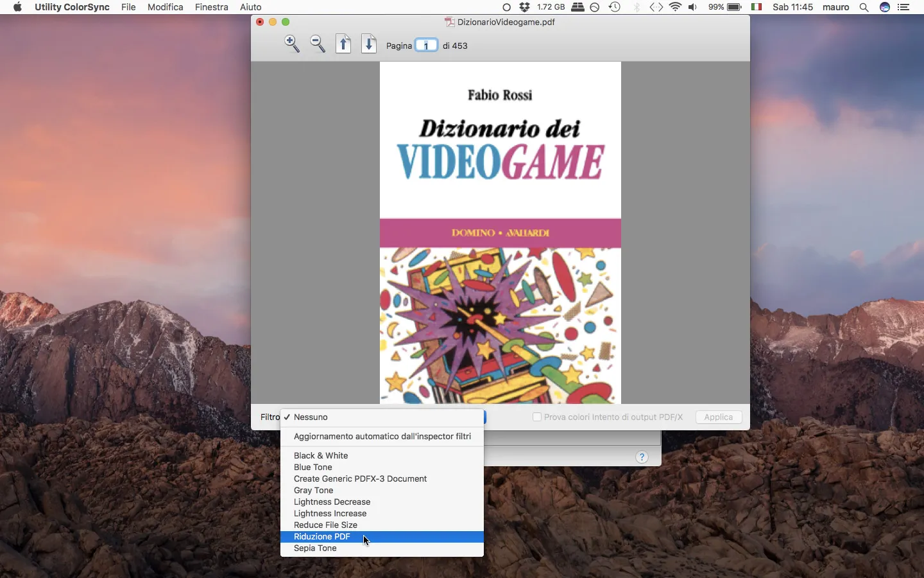This screenshot has width=924, height=578.
Task: Open the Wi-Fi menu
Action: pos(675,7)
